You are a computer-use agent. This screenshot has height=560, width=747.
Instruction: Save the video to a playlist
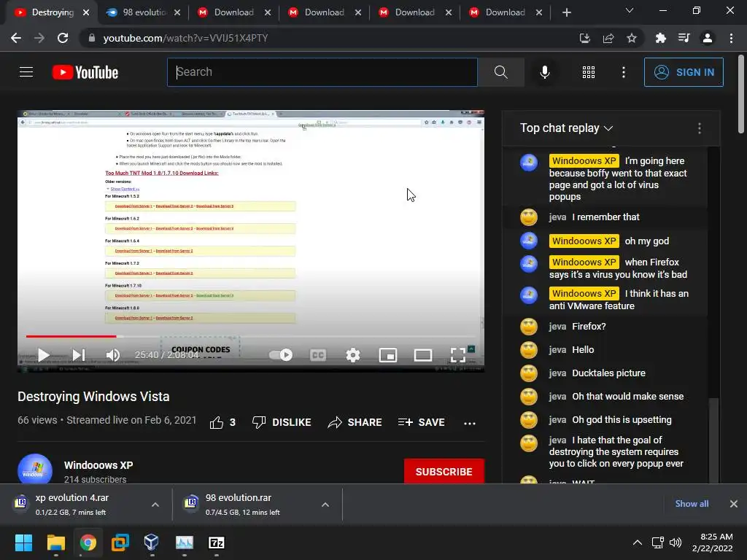tap(421, 422)
